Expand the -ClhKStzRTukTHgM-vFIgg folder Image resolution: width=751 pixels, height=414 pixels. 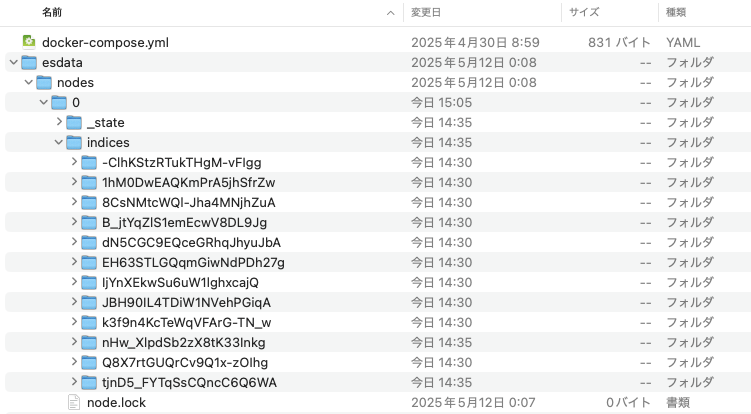click(74, 162)
